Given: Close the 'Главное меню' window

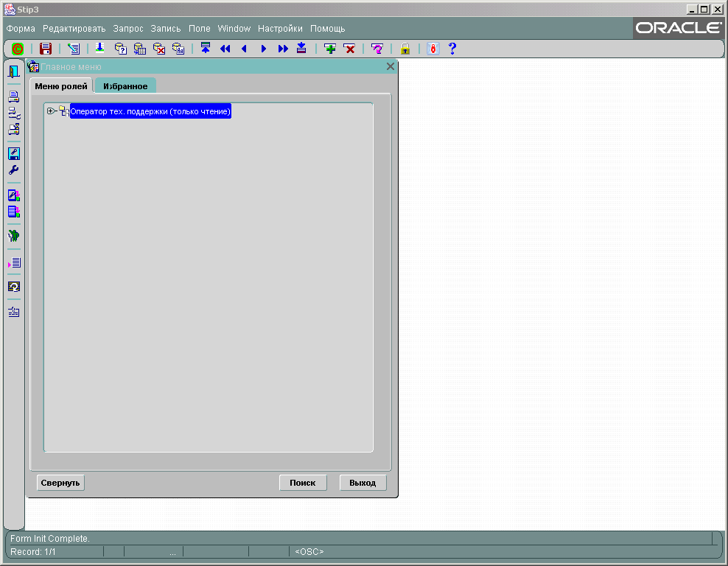Looking at the screenshot, I should click(x=391, y=67).
